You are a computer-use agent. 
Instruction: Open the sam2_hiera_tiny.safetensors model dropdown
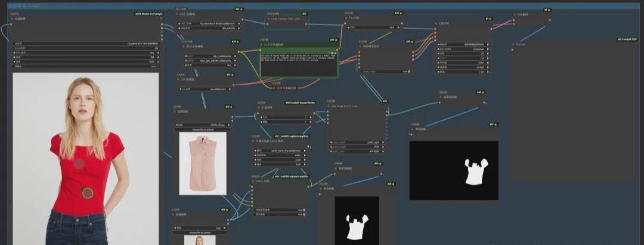(x=280, y=151)
